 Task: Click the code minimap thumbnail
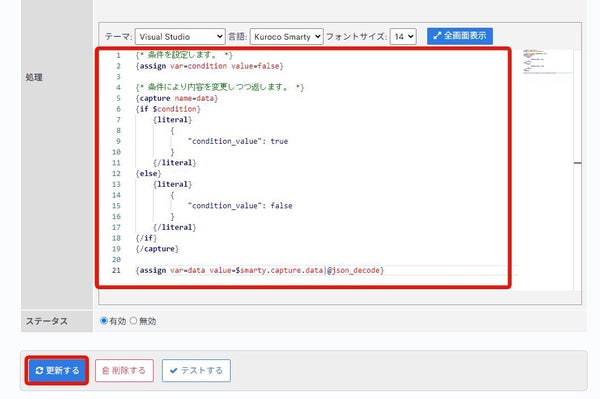(x=547, y=61)
